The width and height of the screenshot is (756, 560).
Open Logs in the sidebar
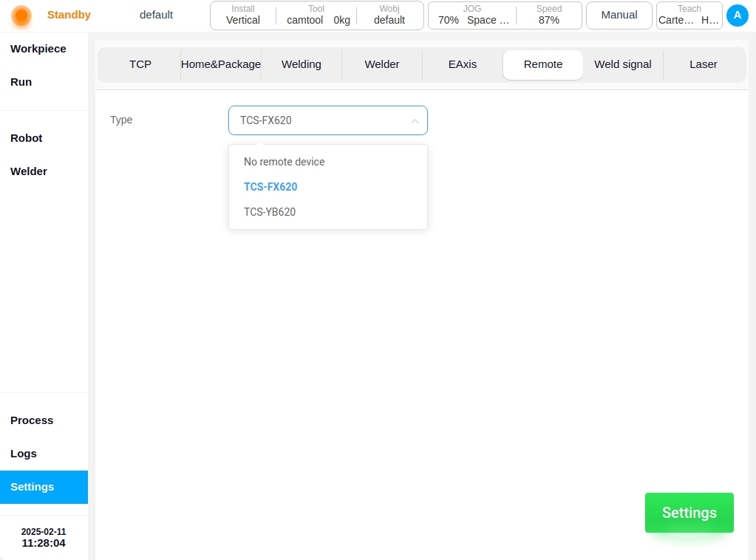pos(24,454)
